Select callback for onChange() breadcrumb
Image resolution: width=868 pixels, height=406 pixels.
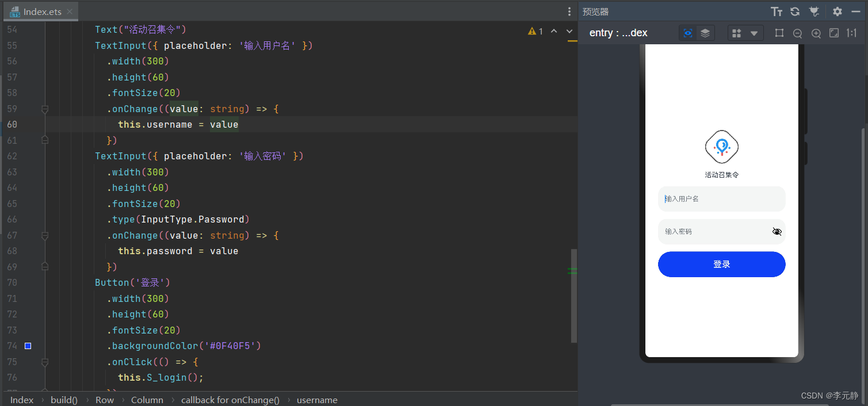[230, 400]
